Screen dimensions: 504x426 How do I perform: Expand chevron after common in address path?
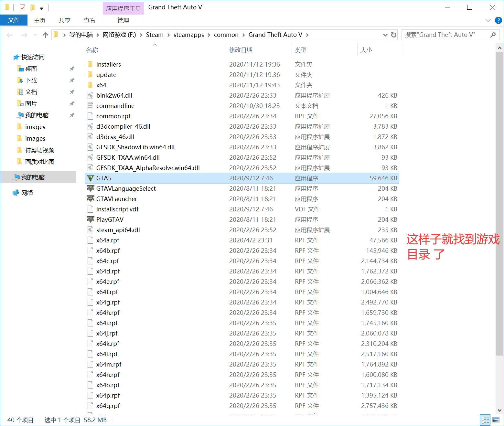[243, 35]
